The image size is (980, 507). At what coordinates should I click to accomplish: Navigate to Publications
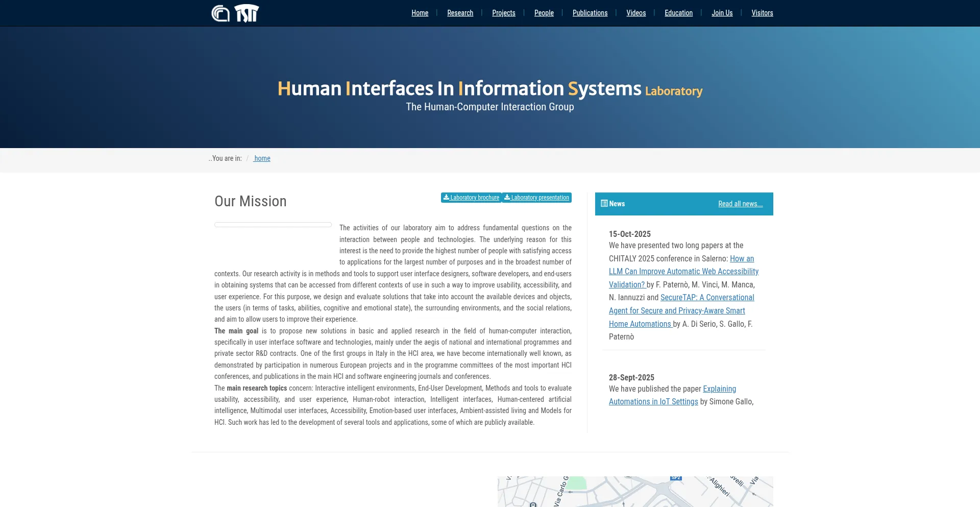(590, 13)
